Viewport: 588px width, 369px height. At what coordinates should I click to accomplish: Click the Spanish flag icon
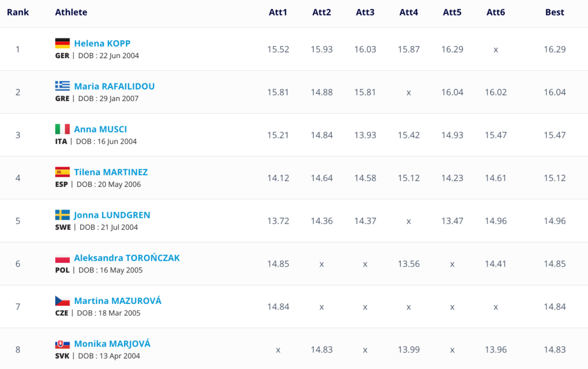[x=62, y=172]
